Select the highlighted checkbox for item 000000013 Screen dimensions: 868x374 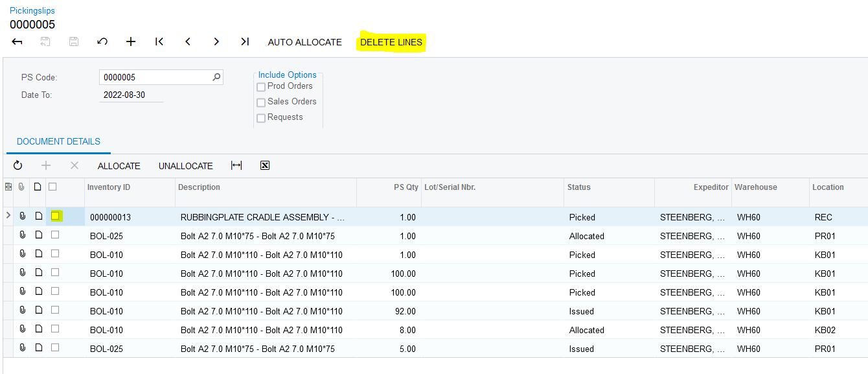coord(56,216)
